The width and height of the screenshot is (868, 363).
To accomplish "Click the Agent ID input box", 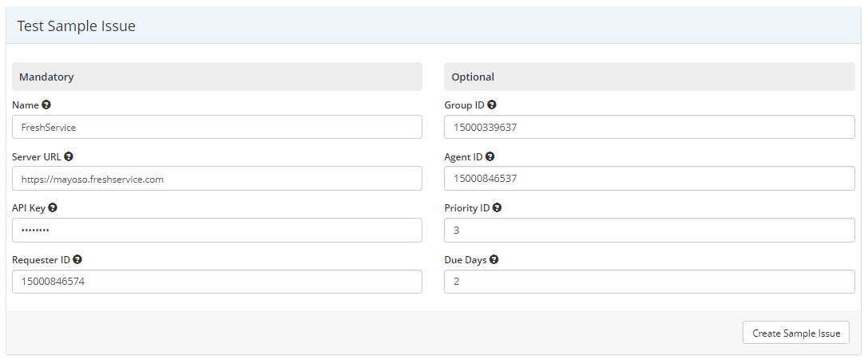I will [649, 179].
